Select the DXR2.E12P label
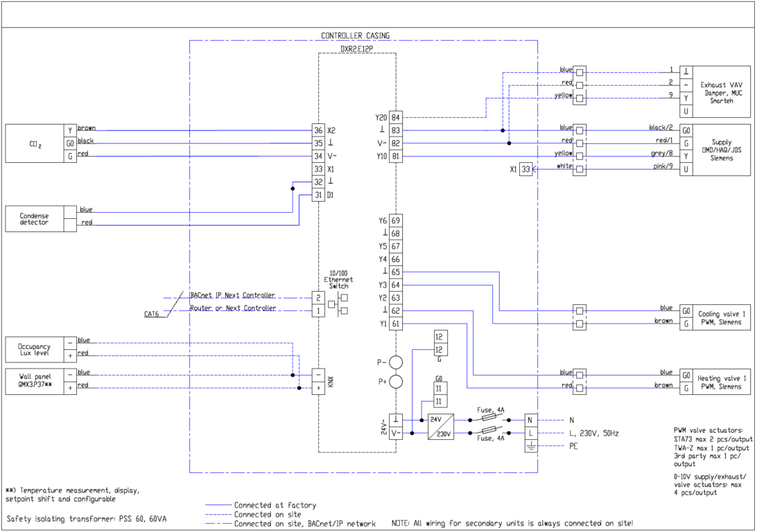This screenshot has width=757, height=532. tap(355, 49)
